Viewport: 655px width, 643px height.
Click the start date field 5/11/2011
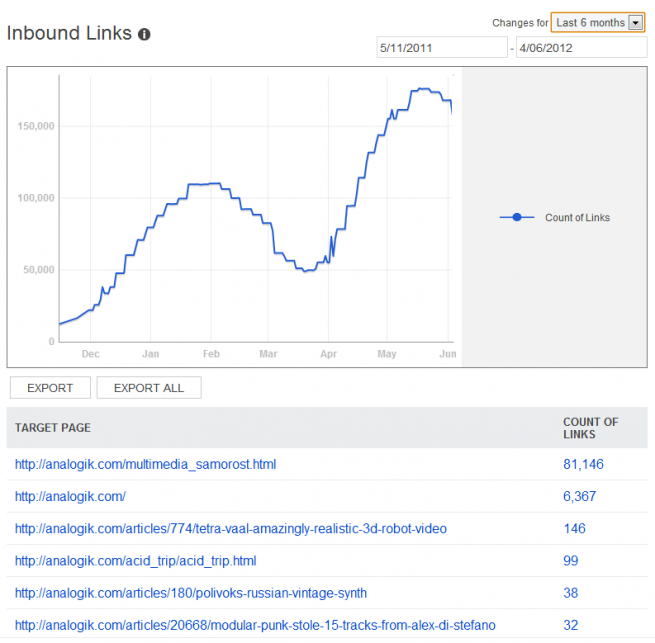(x=442, y=48)
